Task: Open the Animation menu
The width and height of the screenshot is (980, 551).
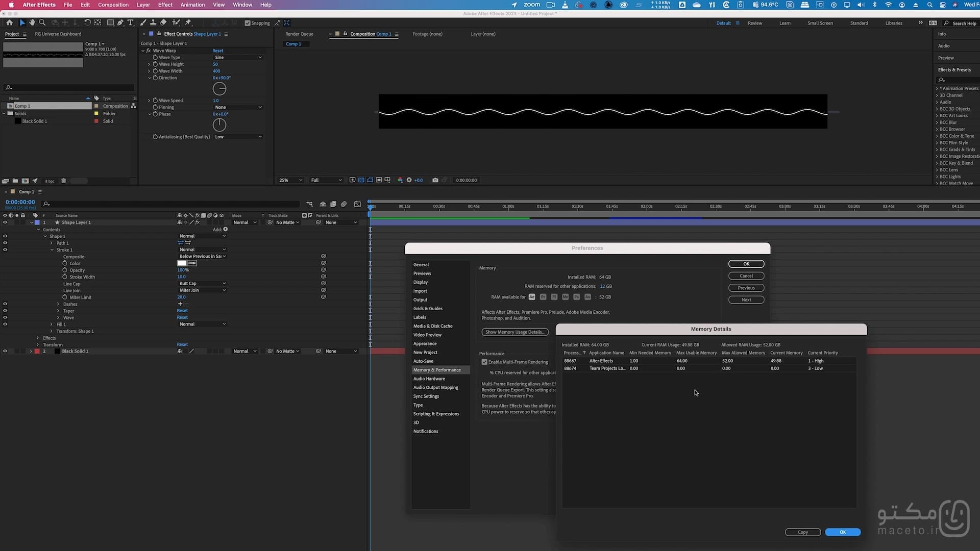Action: pos(192,5)
